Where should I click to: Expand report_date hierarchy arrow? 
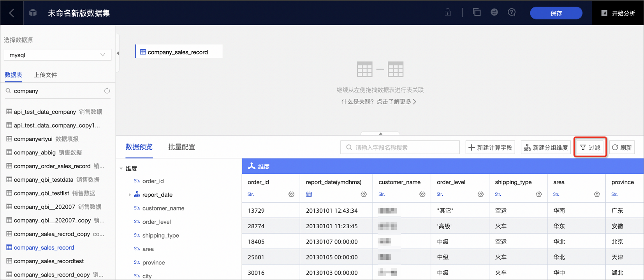[x=130, y=195]
